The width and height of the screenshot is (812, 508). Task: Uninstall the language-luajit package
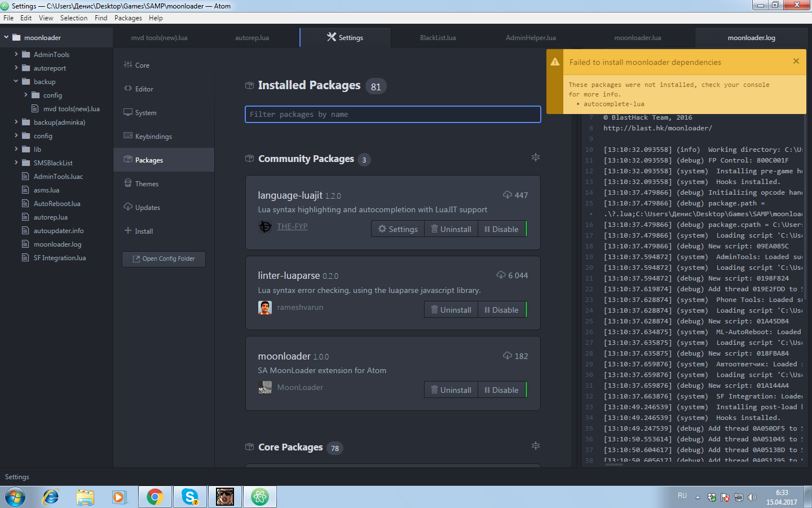(x=451, y=229)
